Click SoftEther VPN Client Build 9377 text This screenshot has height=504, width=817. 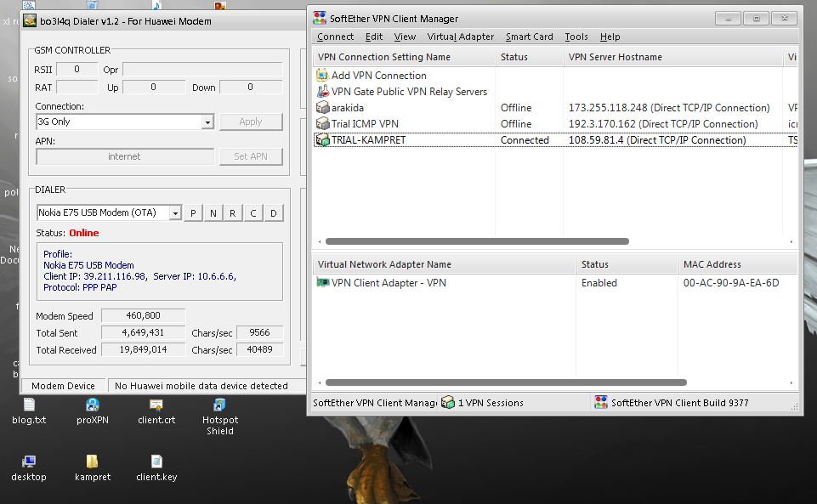680,403
